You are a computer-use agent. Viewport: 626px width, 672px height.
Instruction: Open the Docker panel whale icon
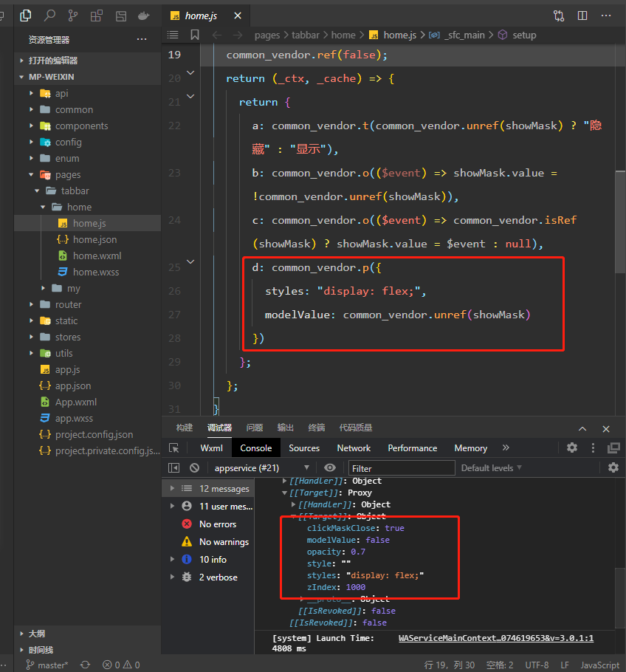pyautogui.click(x=144, y=16)
